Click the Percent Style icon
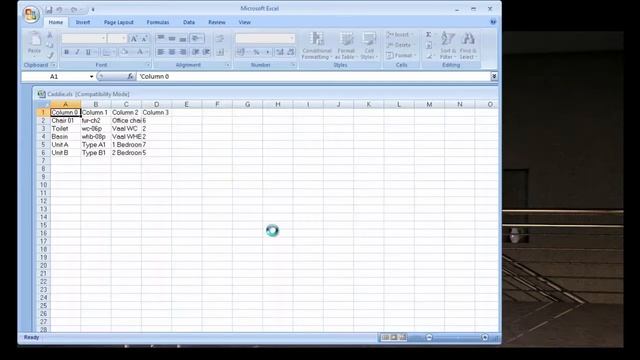 (x=256, y=52)
